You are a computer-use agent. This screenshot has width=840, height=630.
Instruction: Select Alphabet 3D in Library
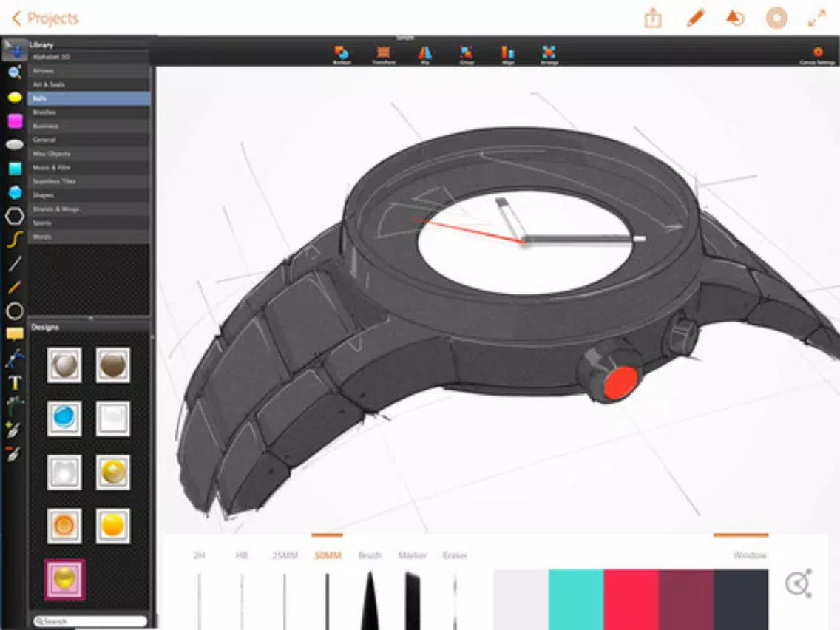tap(89, 57)
